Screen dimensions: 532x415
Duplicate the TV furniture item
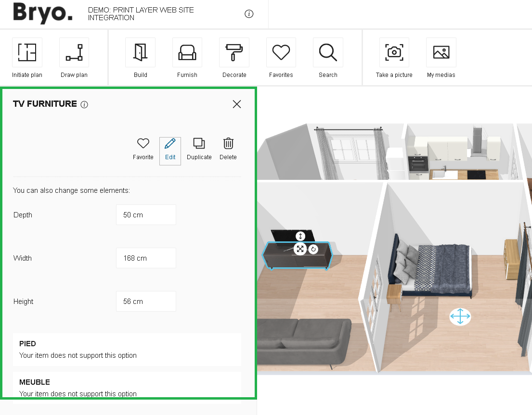pos(199,149)
